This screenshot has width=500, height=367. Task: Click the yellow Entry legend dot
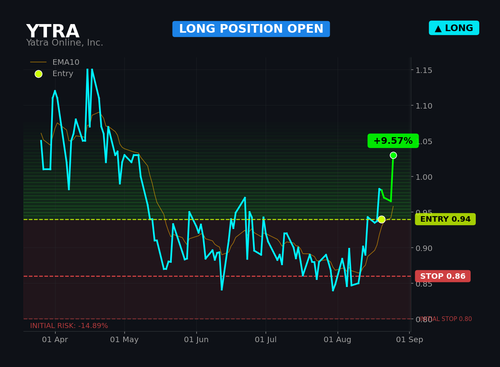click(38, 74)
